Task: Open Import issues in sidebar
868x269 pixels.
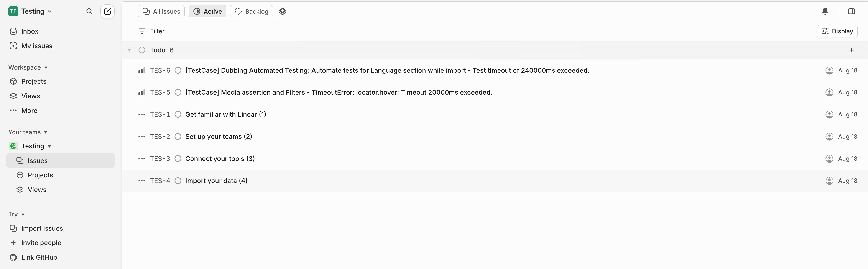Action: [x=42, y=228]
